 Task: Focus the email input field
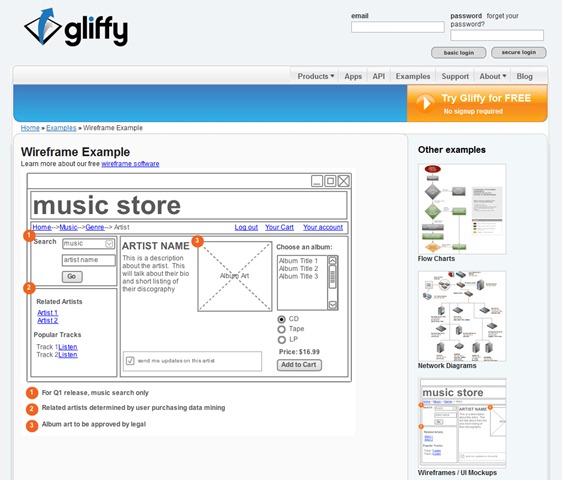398,27
